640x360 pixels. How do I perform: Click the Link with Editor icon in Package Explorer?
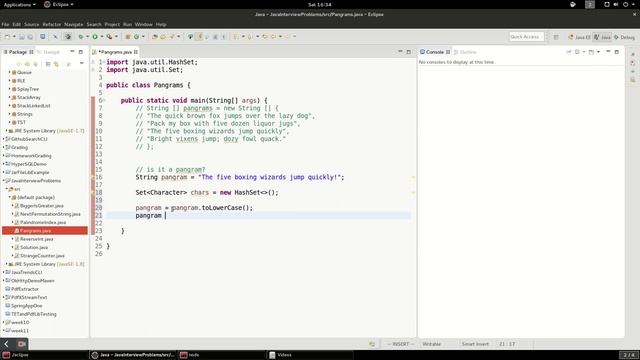point(57,64)
